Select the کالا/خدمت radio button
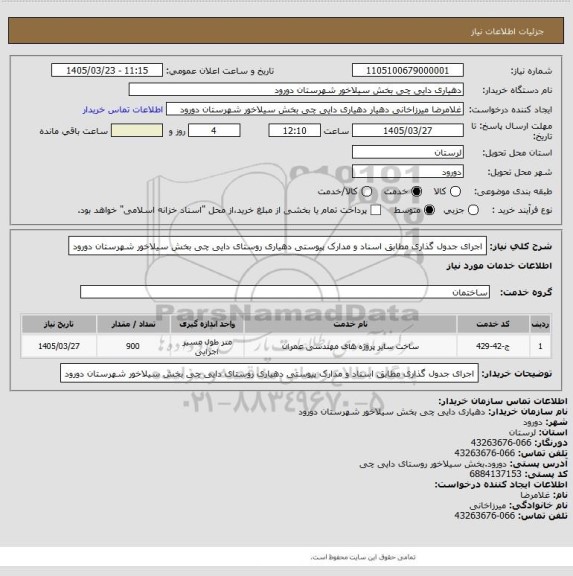 tap(367, 191)
